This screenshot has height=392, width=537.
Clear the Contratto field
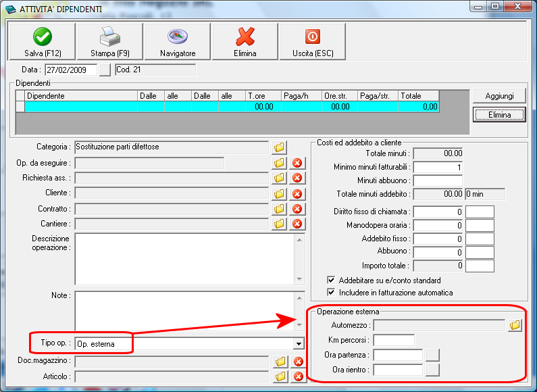coord(297,209)
